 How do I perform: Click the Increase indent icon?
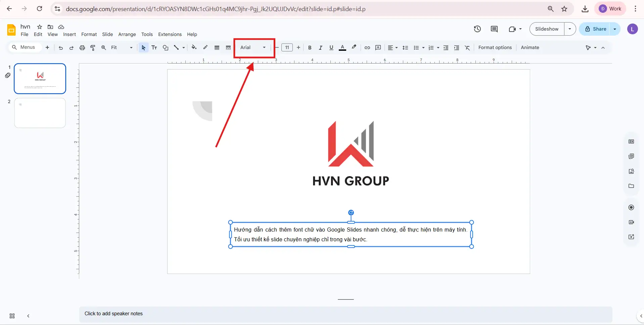[457, 48]
